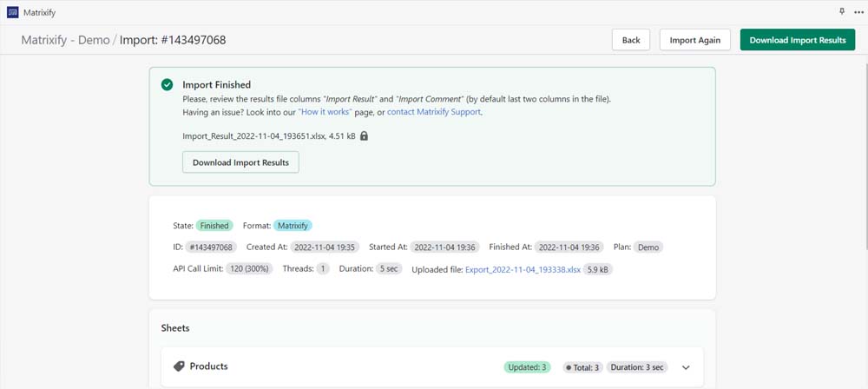
Task: Click the green Download Import Results button
Action: [798, 40]
